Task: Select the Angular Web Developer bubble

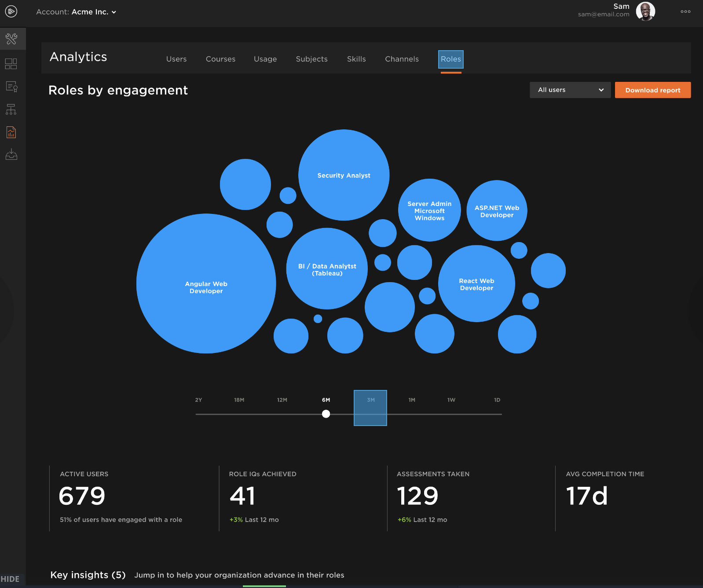Action: 206,283
